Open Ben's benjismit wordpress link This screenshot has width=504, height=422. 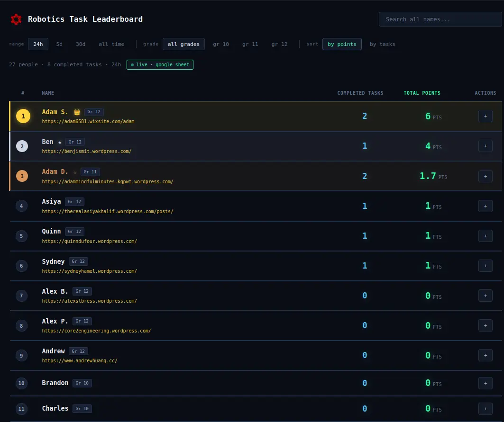point(87,151)
